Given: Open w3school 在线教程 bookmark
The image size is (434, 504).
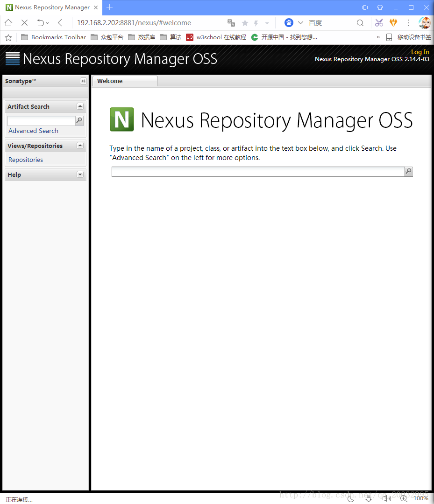Looking at the screenshot, I should pyautogui.click(x=216, y=37).
